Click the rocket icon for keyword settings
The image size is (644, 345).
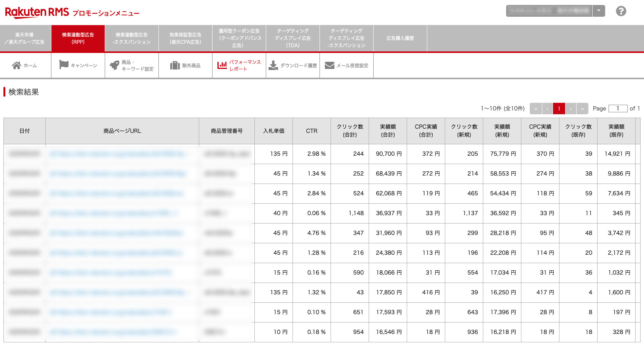[x=114, y=65]
